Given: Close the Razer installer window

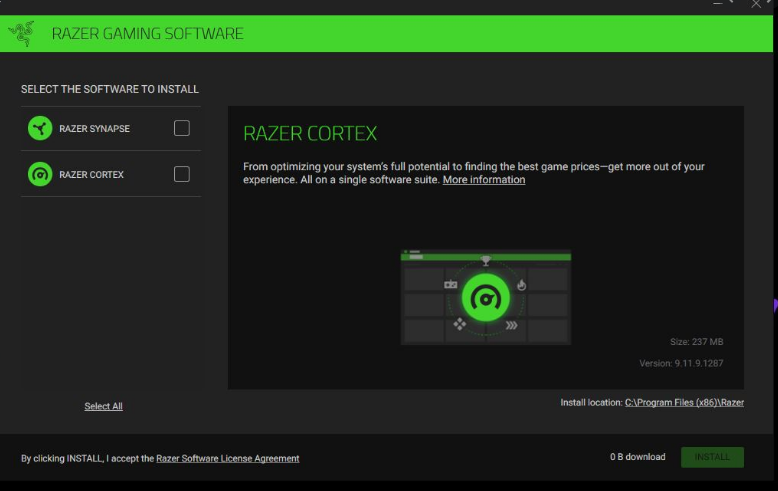Looking at the screenshot, I should pyautogui.click(x=756, y=4).
